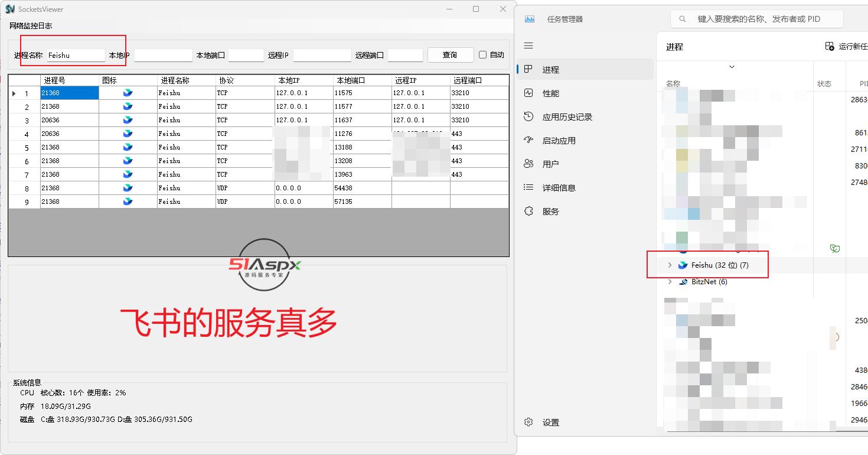
Task: Click the Feishu icon in row 5
Action: coord(128,147)
